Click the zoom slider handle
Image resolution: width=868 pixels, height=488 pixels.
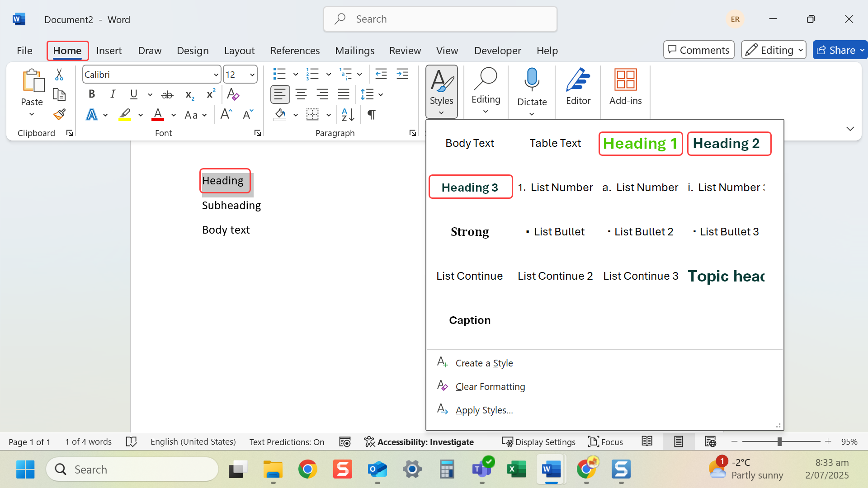779,441
